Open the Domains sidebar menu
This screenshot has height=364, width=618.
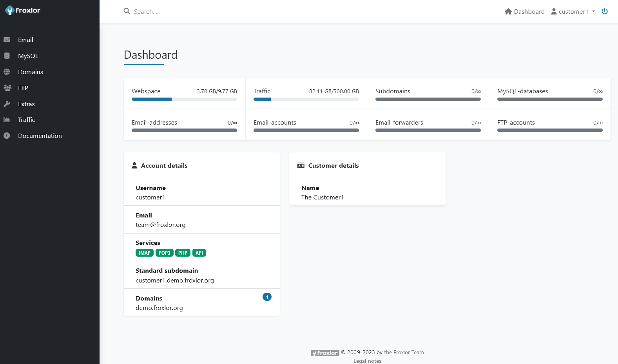pos(31,72)
